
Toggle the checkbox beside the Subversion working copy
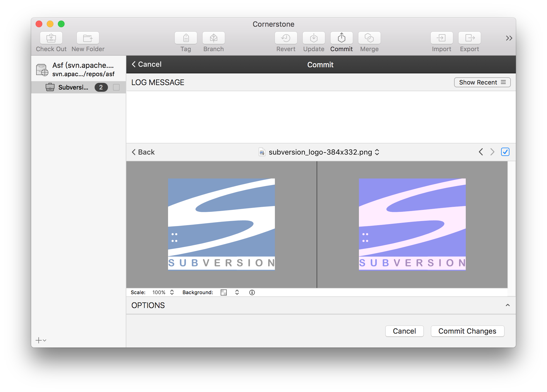click(x=116, y=87)
